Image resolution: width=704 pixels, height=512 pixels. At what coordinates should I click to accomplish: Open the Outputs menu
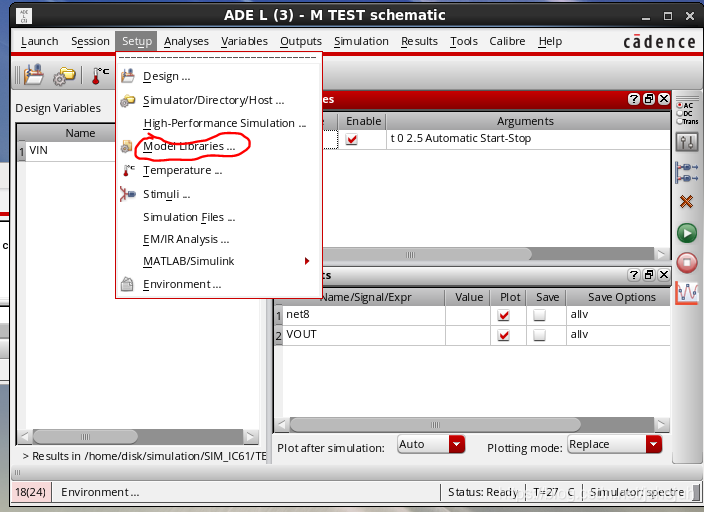[301, 41]
